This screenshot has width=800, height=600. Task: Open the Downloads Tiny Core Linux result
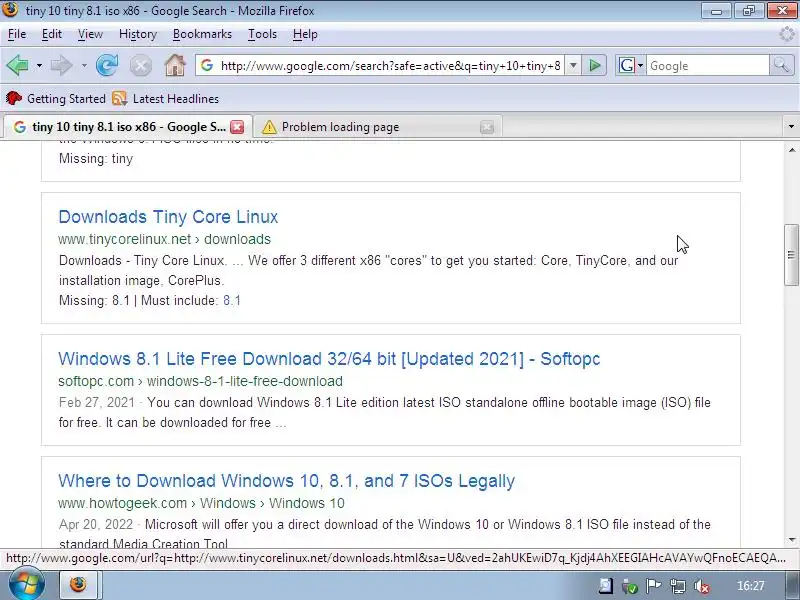click(x=168, y=217)
